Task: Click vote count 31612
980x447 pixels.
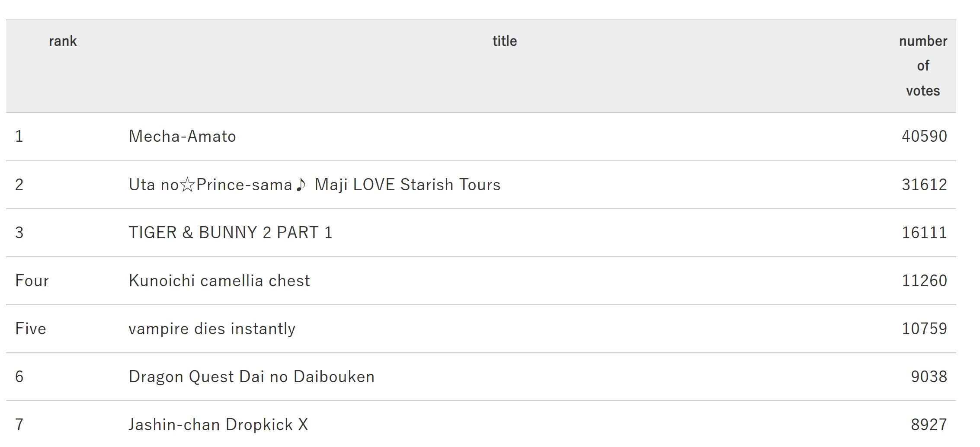Action: point(924,185)
